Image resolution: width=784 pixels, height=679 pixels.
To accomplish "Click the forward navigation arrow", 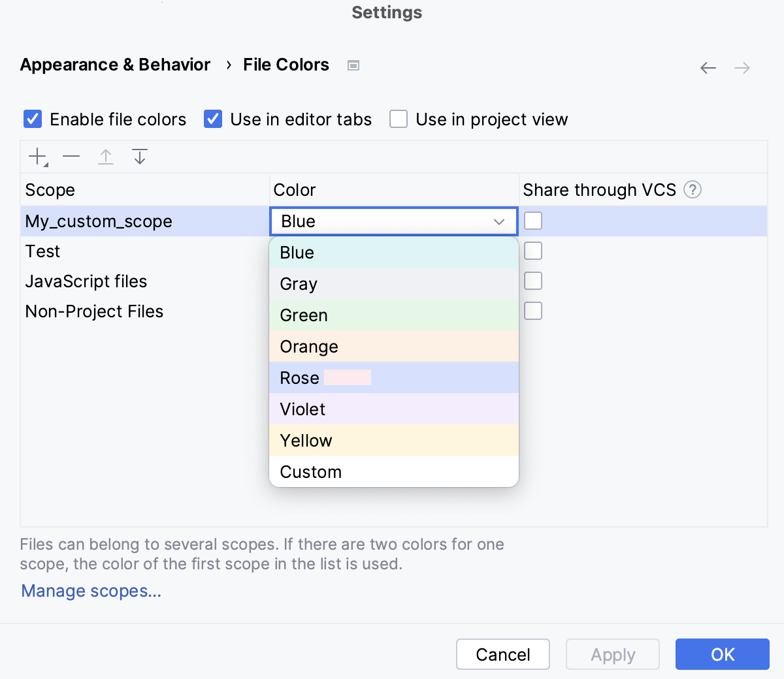I will (x=742, y=68).
